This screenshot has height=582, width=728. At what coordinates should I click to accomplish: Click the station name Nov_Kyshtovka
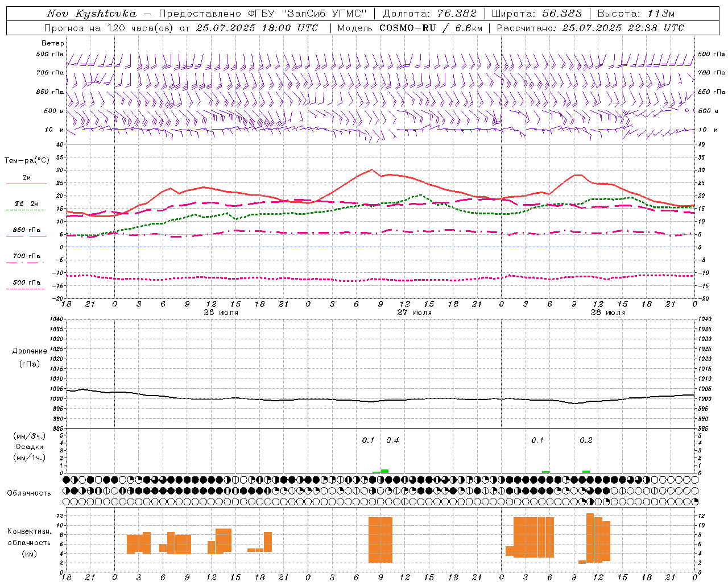pos(92,14)
